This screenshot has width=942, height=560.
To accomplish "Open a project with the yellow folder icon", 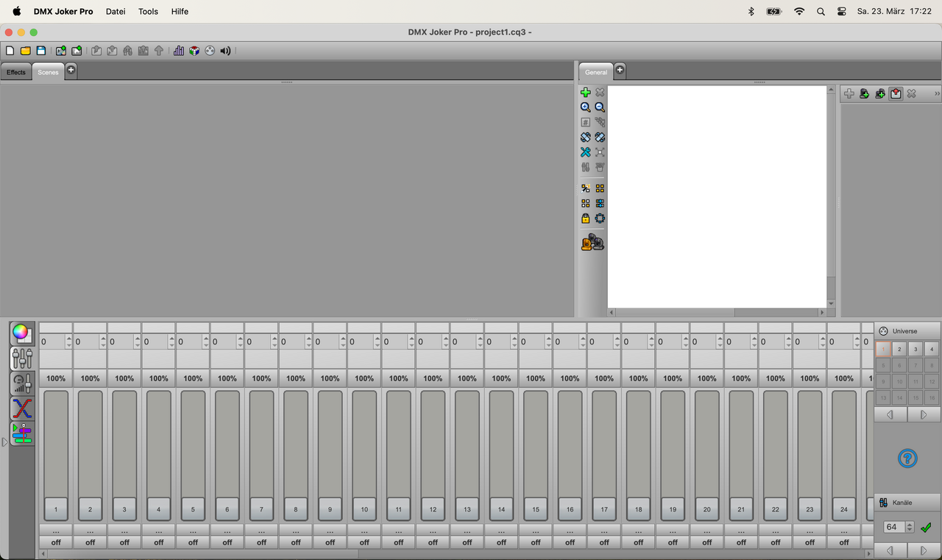I will (26, 51).
